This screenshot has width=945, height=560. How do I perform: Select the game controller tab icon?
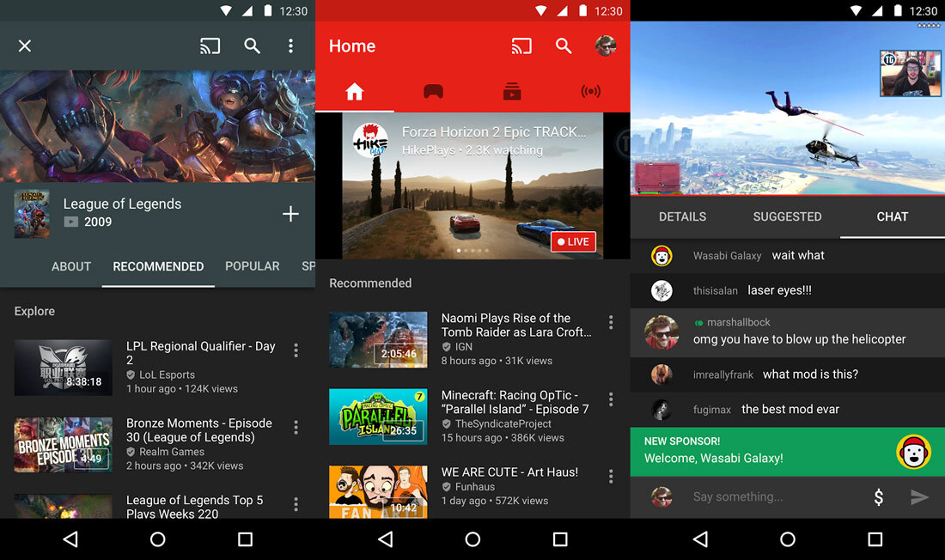point(433,92)
